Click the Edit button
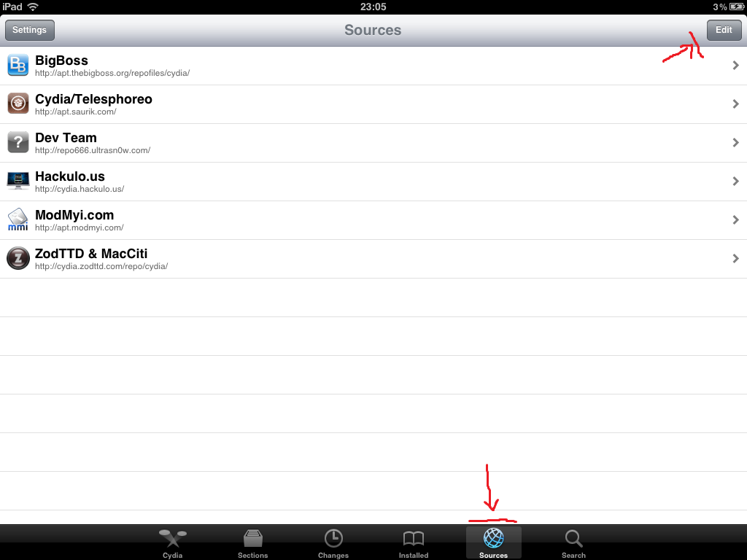The width and height of the screenshot is (747, 560). click(724, 30)
